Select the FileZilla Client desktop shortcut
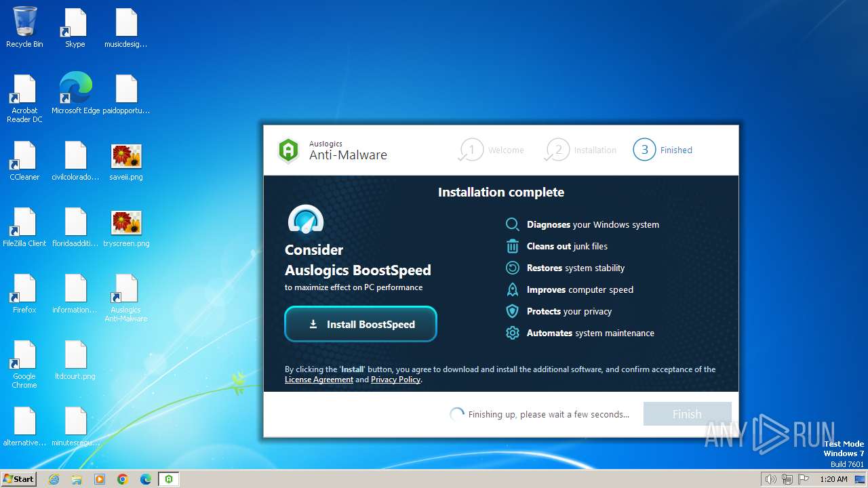Screen dimensions: 868x488 point(24,227)
